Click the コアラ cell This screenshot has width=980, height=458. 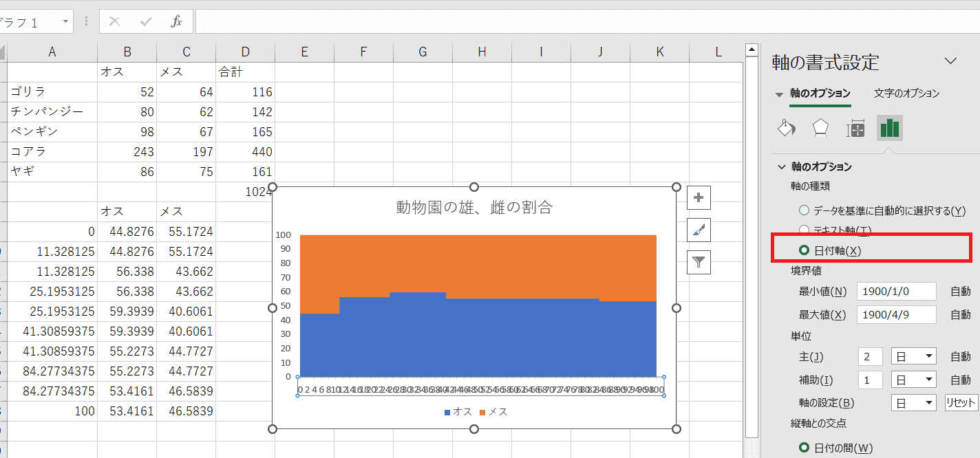(x=52, y=152)
